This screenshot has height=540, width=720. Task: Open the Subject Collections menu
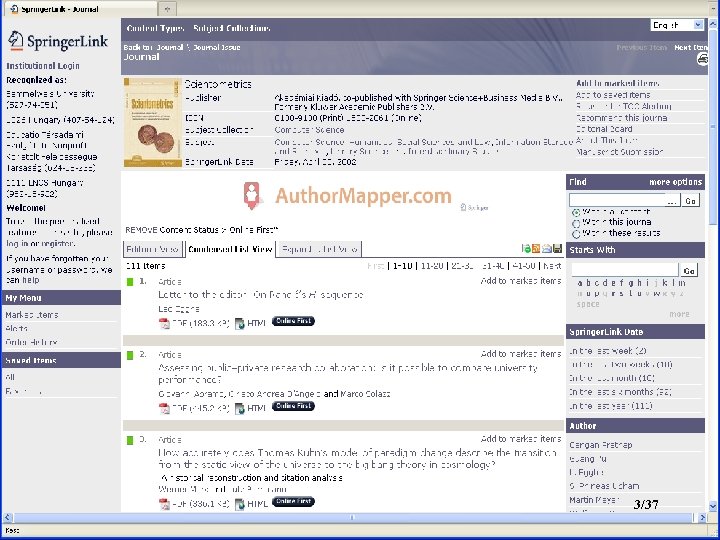[231, 28]
